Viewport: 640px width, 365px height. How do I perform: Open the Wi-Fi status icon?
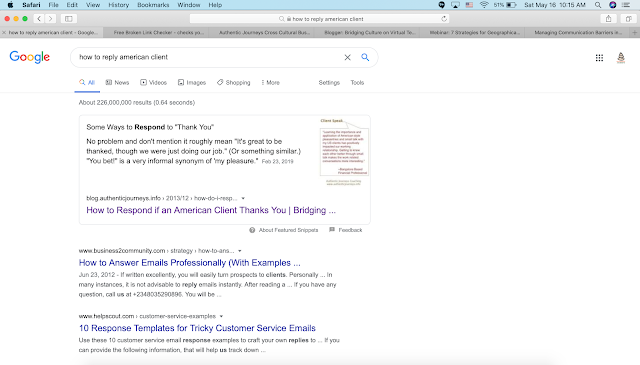pos(484,5)
